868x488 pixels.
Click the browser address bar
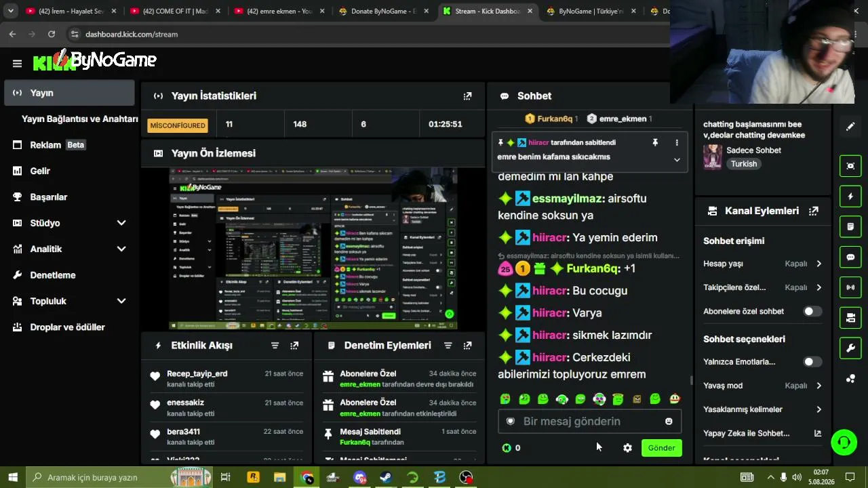coord(366,34)
